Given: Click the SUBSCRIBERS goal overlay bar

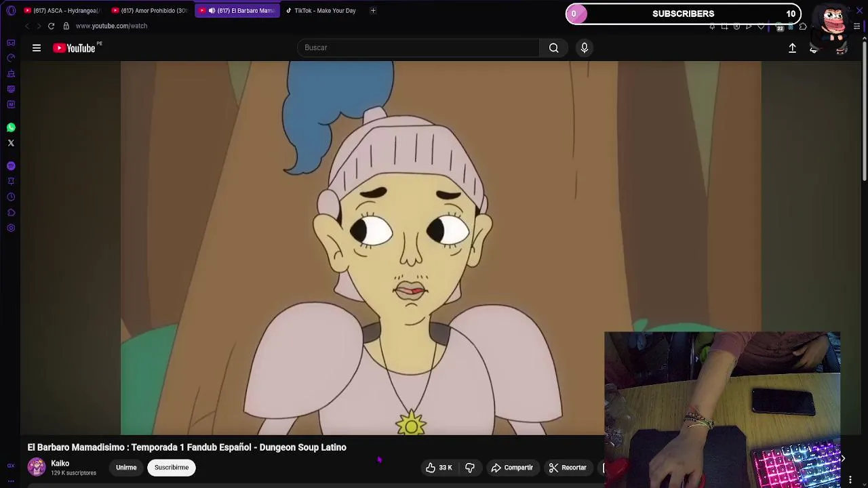Looking at the screenshot, I should pos(684,14).
